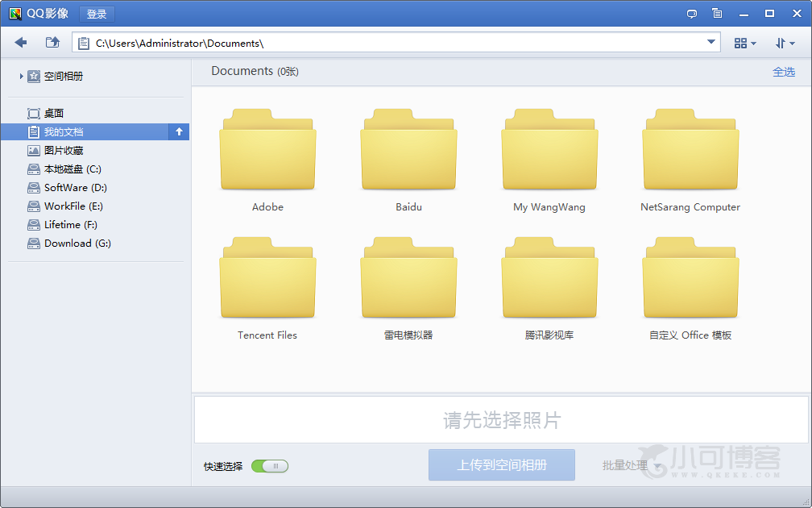This screenshot has width=812, height=508.
Task: Toggle the 快速选择 switch
Action: tap(270, 466)
